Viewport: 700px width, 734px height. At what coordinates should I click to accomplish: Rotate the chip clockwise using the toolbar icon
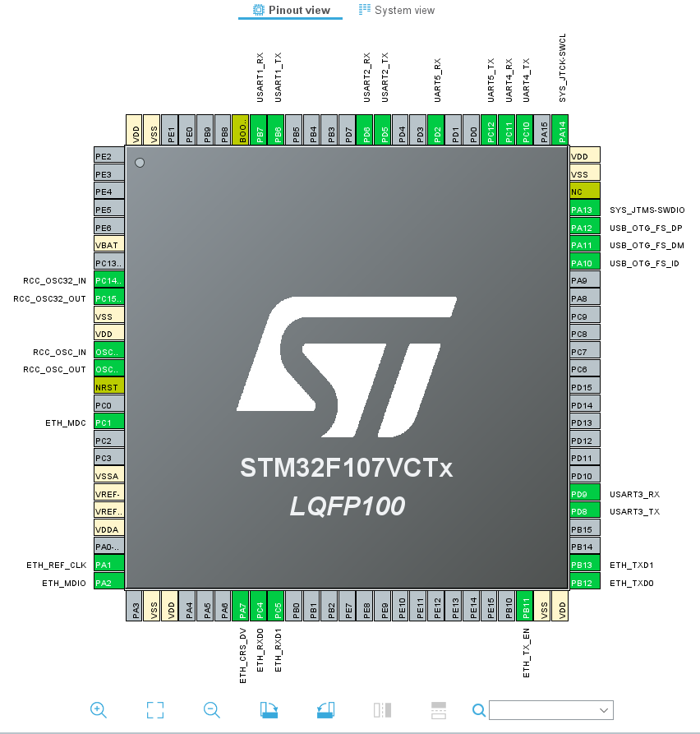point(269,709)
